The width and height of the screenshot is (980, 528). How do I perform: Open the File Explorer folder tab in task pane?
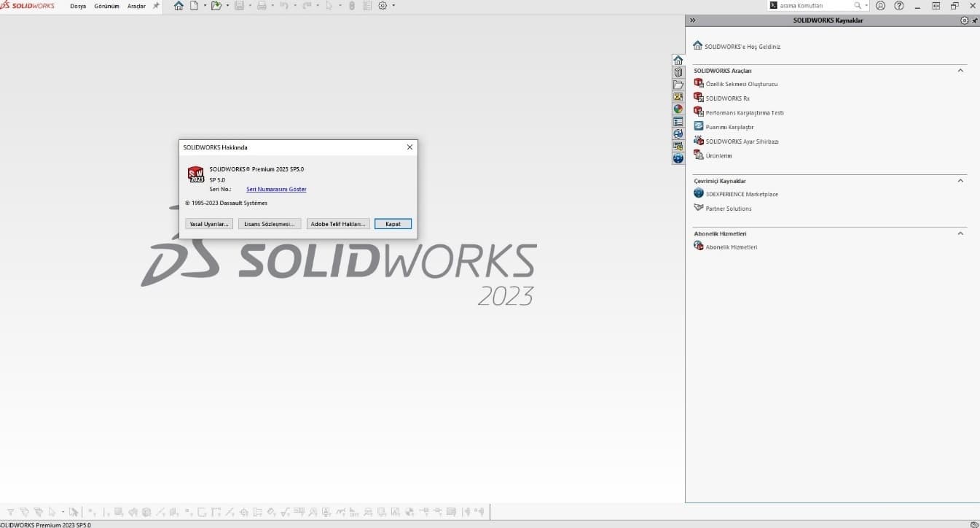678,85
